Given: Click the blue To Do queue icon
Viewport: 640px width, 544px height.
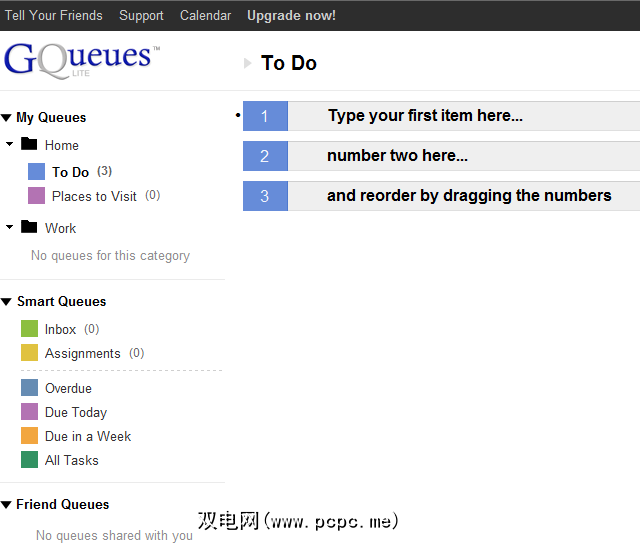Looking at the screenshot, I should click(x=36, y=172).
